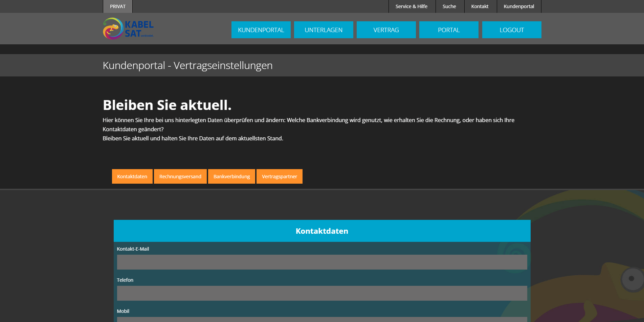Click the Kontaktdaten panel header

click(322, 231)
